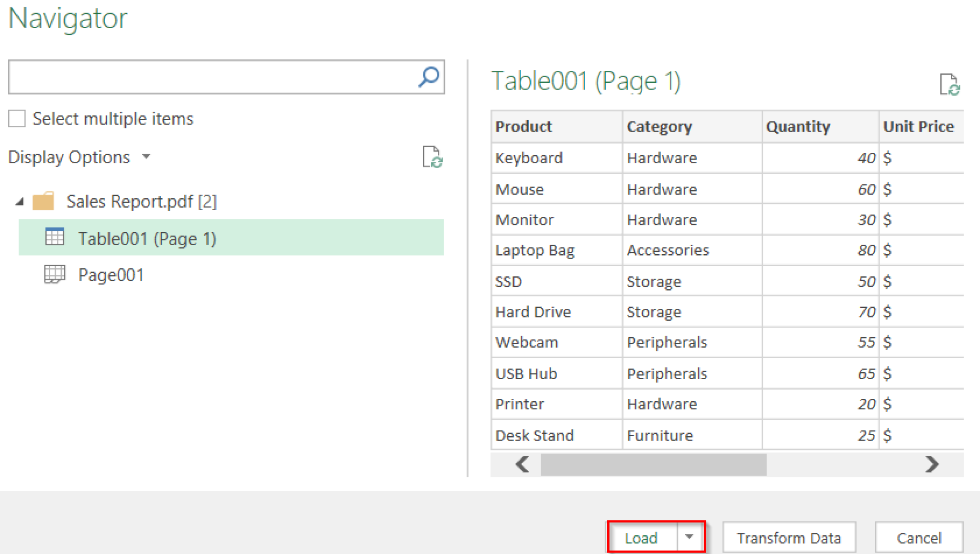The height and width of the screenshot is (554, 980).
Task: Open the Display Options dropdown
Action: 146,157
